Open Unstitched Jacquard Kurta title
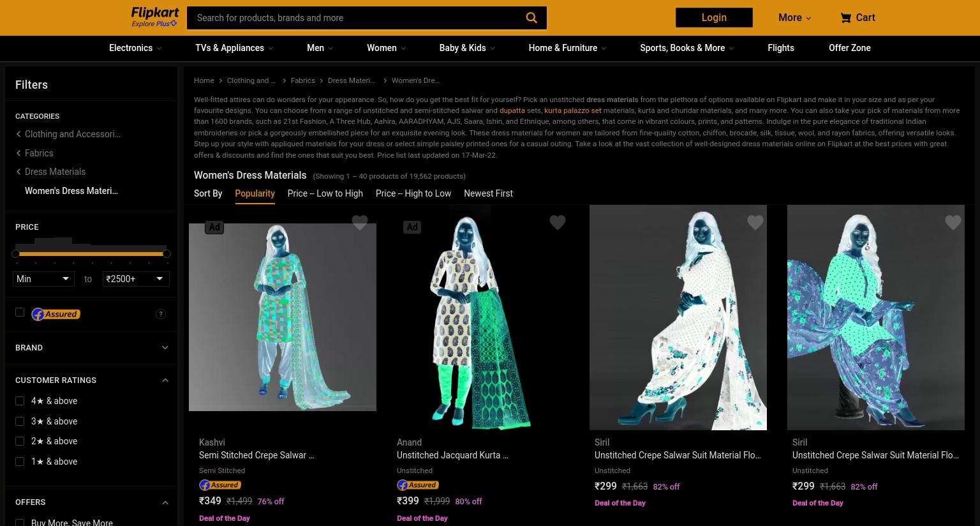The image size is (980, 526). (452, 455)
